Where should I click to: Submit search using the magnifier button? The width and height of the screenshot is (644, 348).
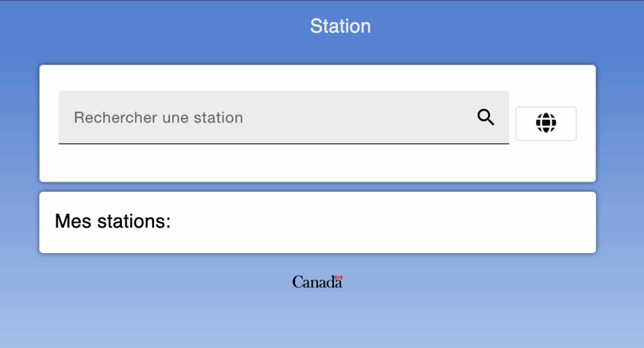pyautogui.click(x=486, y=117)
